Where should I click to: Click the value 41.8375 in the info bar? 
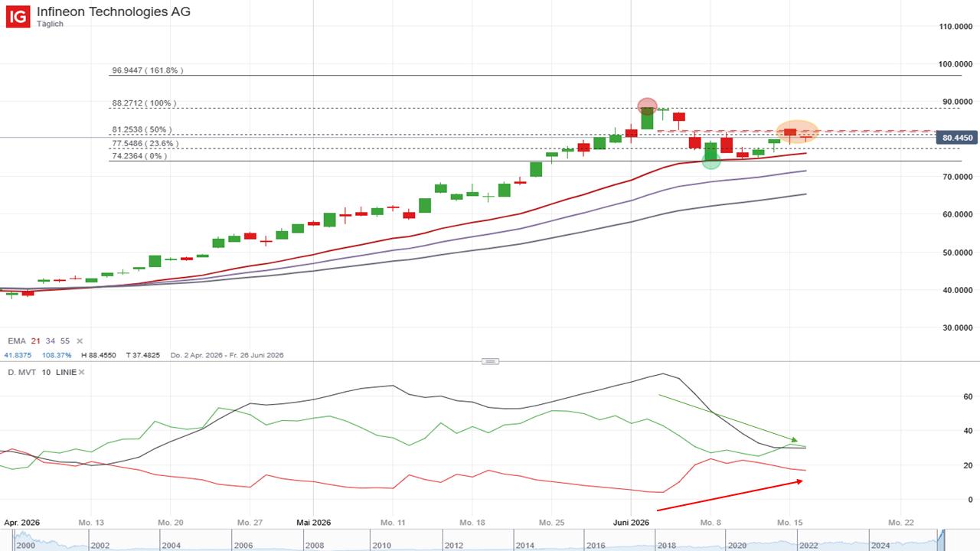[18, 355]
